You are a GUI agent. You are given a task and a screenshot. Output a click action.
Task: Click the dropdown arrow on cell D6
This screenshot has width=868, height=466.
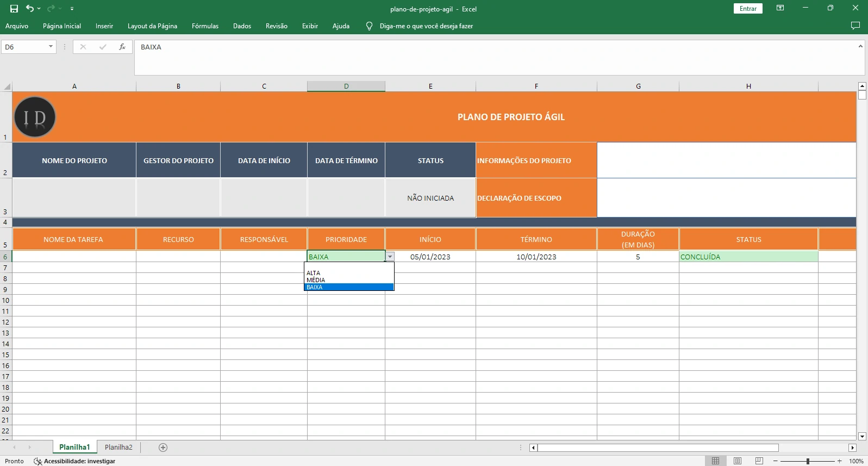pyautogui.click(x=390, y=257)
